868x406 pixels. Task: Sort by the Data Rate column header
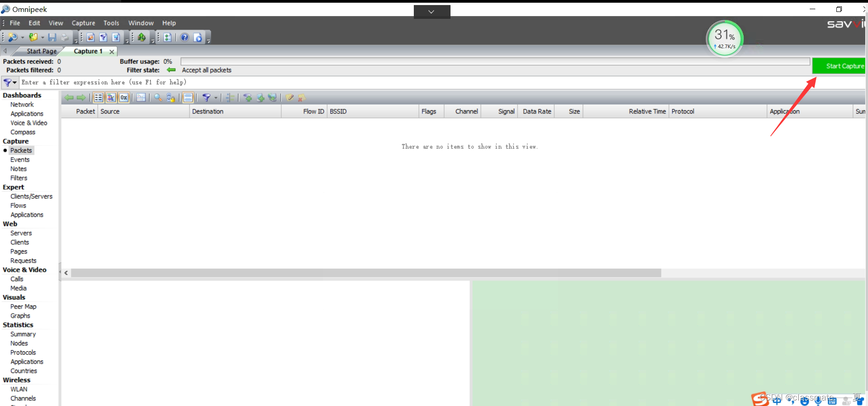[536, 111]
